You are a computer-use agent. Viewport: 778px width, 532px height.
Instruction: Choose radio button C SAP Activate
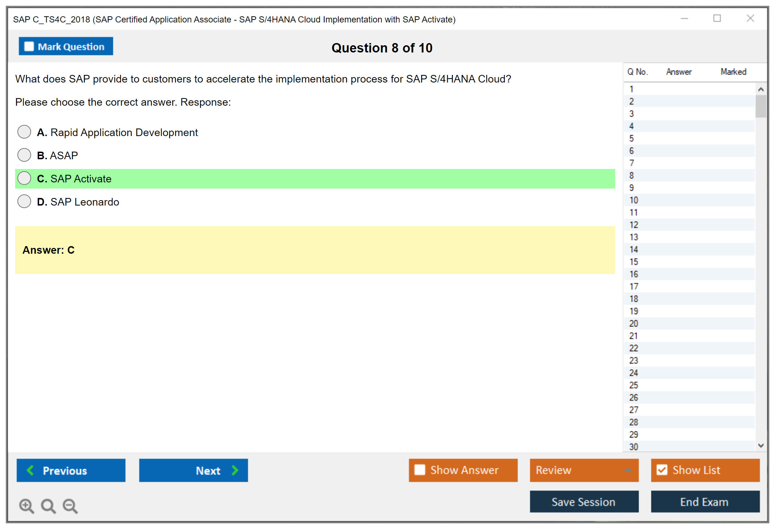(x=24, y=178)
